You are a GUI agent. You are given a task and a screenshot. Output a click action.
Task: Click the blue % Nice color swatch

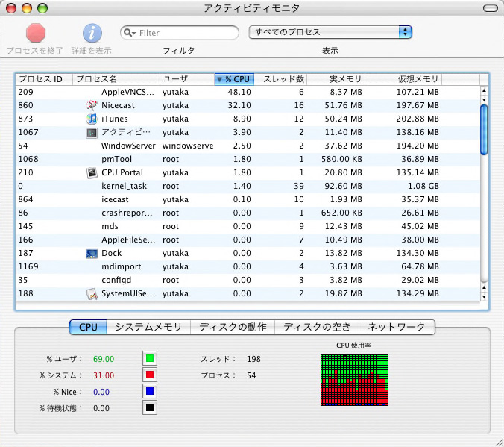click(150, 392)
